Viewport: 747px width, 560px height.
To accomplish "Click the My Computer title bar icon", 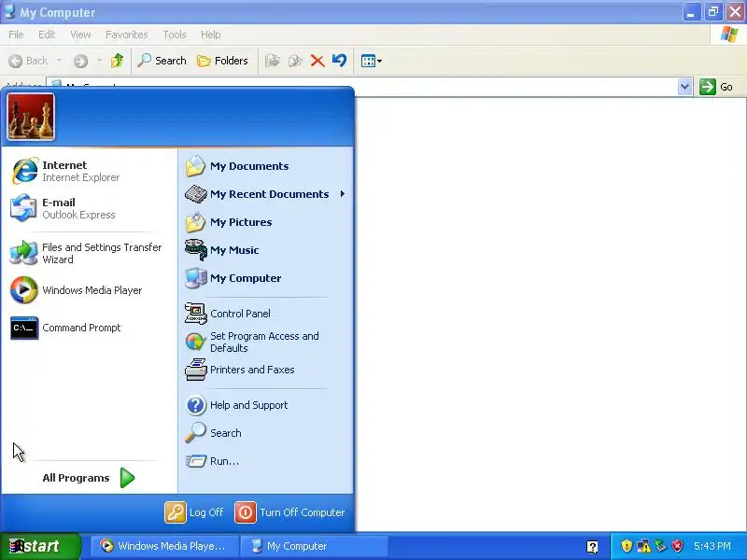I will (x=9, y=11).
